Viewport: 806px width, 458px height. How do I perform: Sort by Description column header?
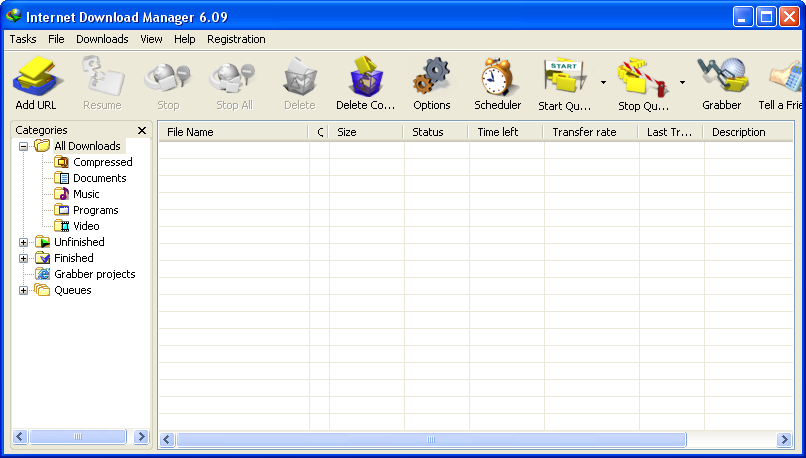(748, 132)
